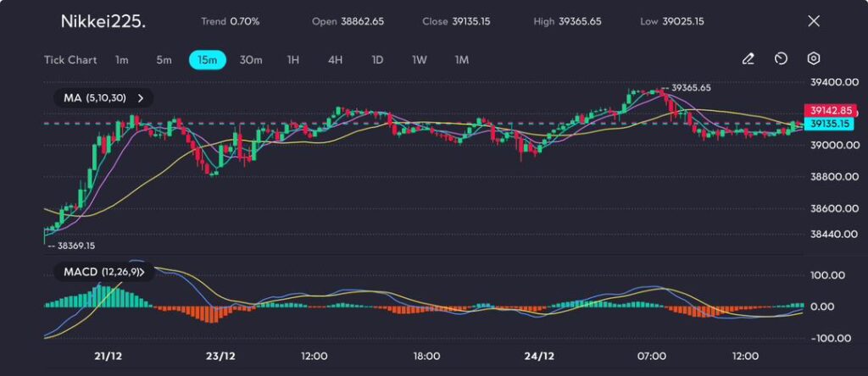Expand the MA (5,10,30) indicator
The height and width of the screenshot is (376, 868).
tap(141, 98)
